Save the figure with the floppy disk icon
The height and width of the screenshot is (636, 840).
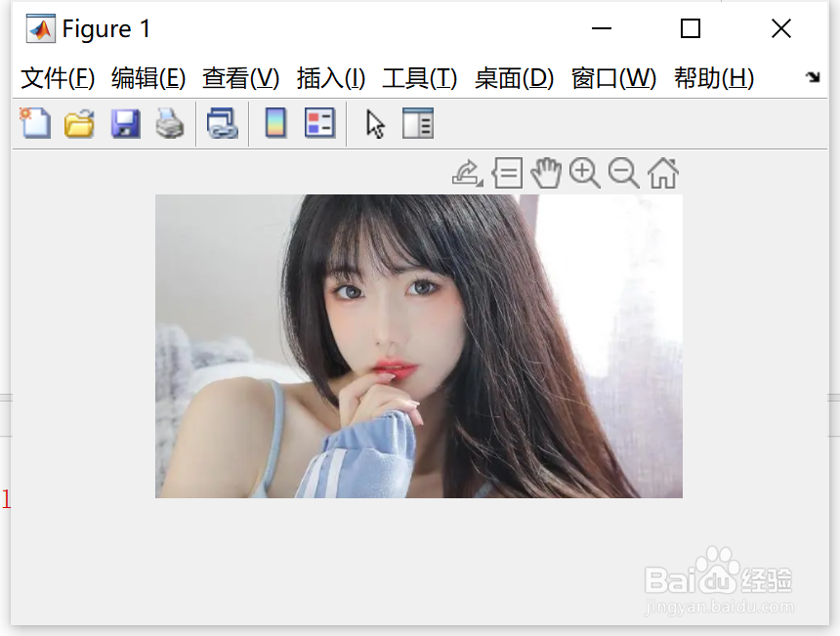tap(125, 124)
